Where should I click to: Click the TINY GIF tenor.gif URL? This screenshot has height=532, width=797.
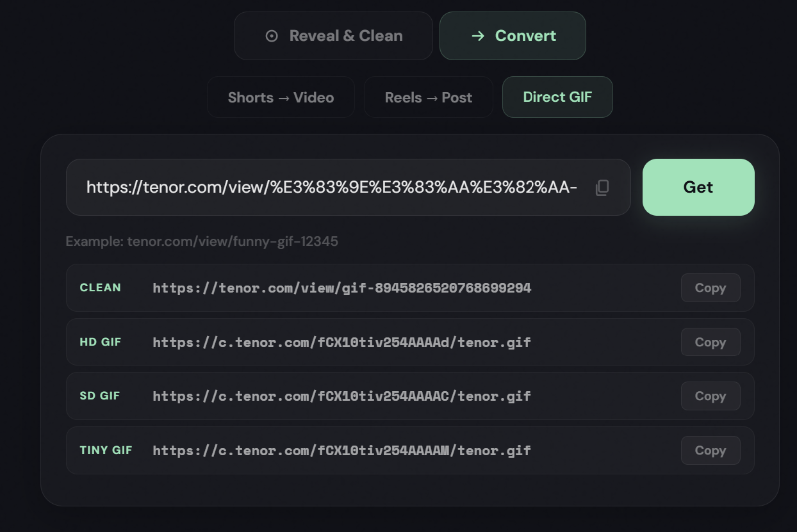click(x=341, y=450)
